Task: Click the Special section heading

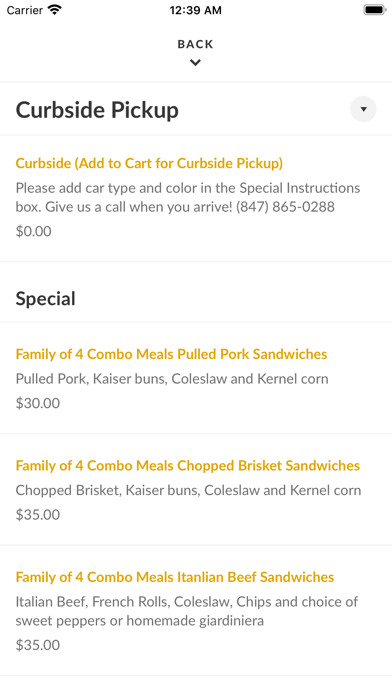Action: pos(45,299)
